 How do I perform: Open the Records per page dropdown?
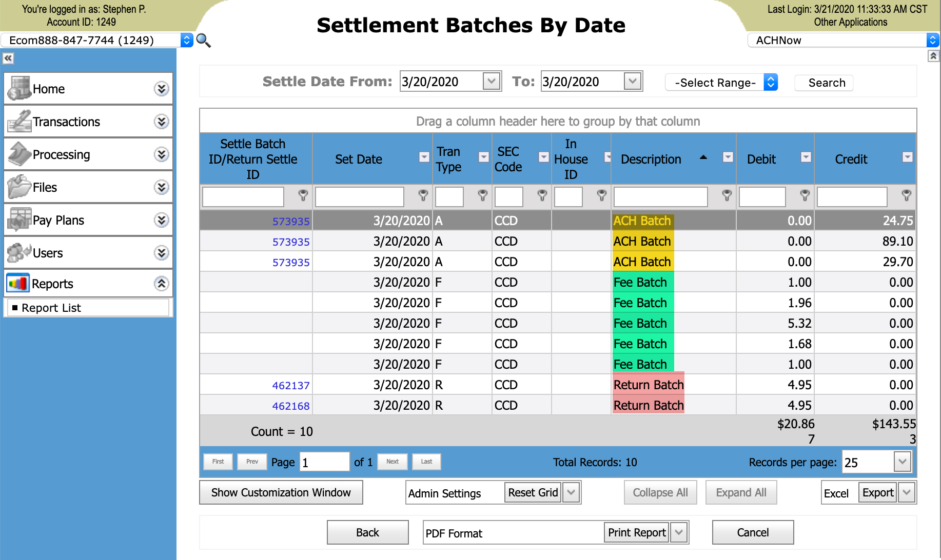(902, 462)
